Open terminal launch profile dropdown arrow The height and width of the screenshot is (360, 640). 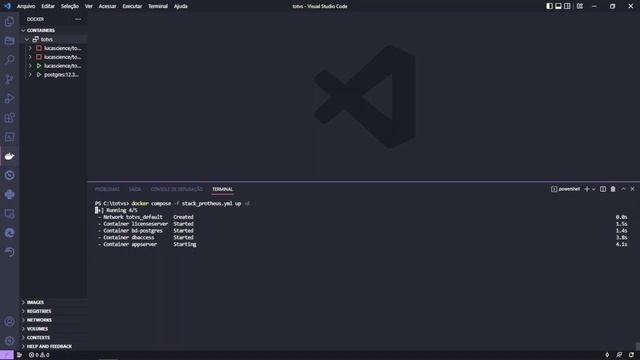click(593, 189)
